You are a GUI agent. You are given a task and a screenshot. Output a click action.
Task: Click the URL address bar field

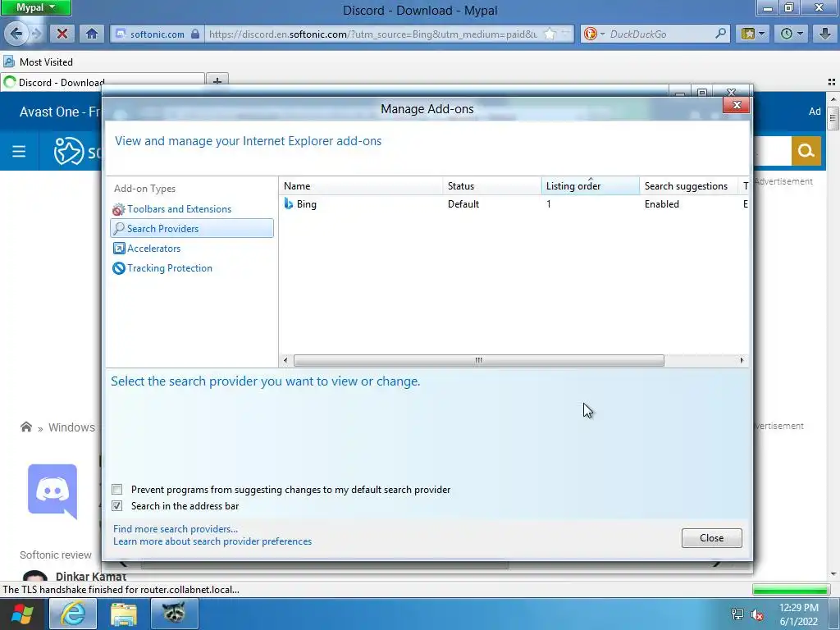coord(373,34)
